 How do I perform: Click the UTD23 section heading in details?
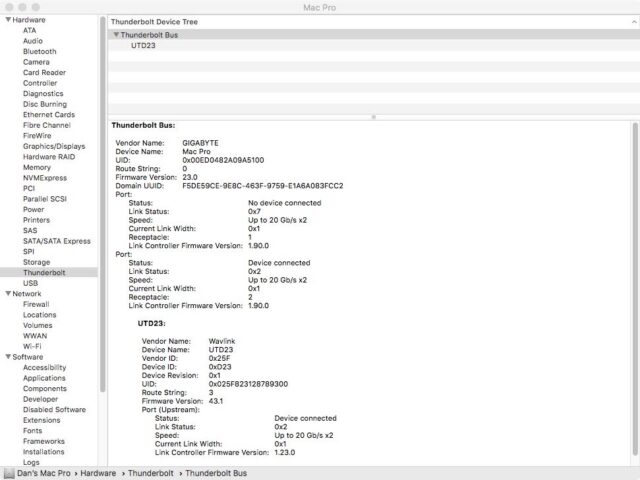click(x=151, y=323)
